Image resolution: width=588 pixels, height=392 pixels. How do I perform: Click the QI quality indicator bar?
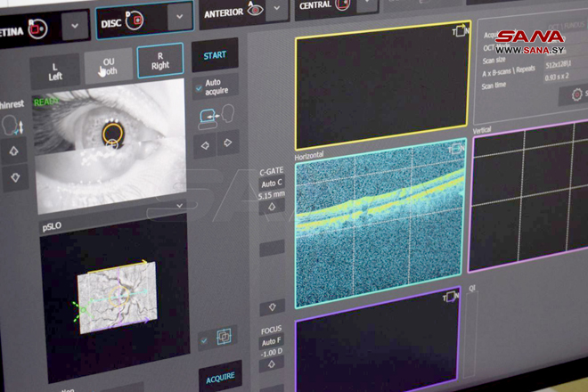(x=470, y=335)
